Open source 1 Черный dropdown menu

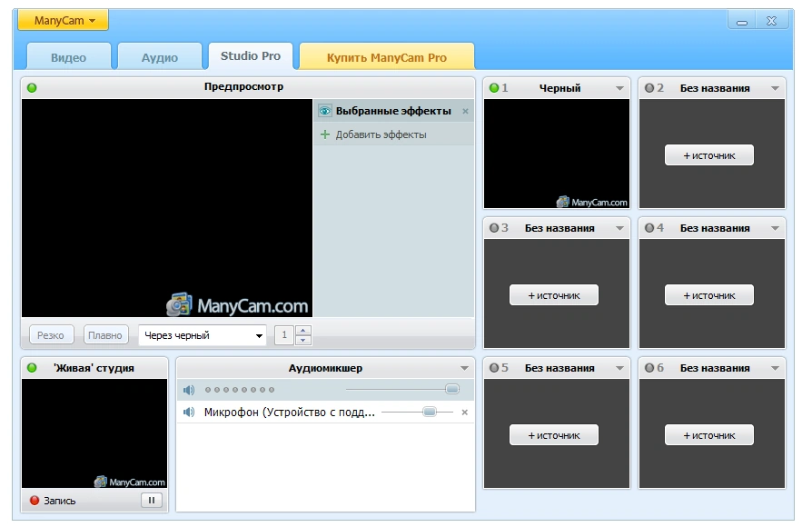619,89
